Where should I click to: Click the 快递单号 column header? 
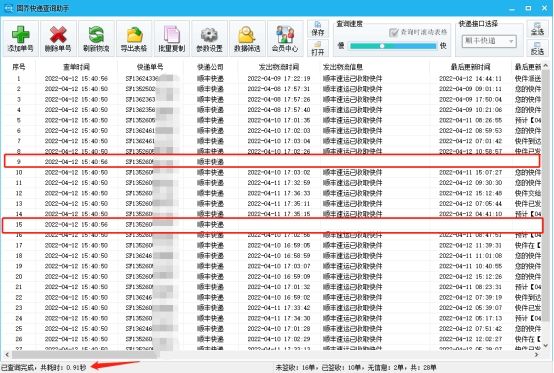150,67
